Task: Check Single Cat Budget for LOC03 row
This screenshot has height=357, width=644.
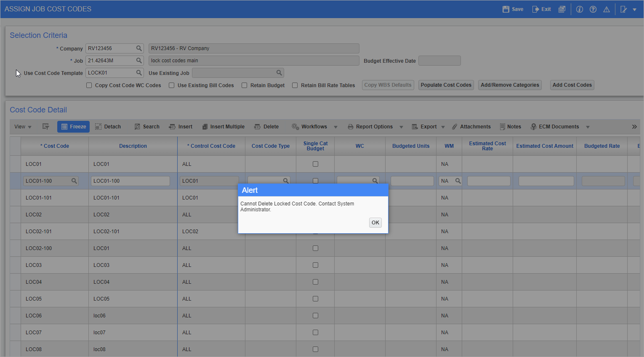Action: pyautogui.click(x=315, y=265)
